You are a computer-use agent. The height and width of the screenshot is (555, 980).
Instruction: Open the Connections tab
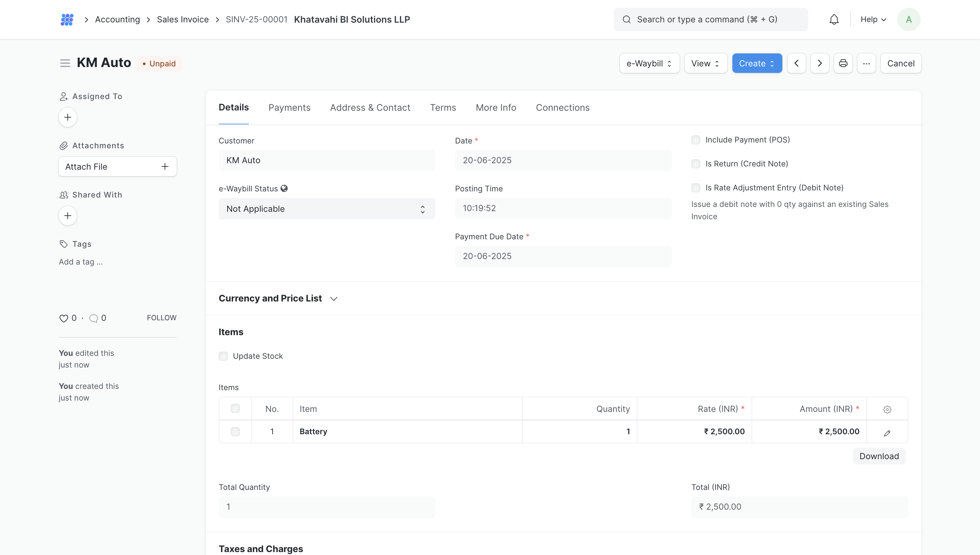point(563,108)
